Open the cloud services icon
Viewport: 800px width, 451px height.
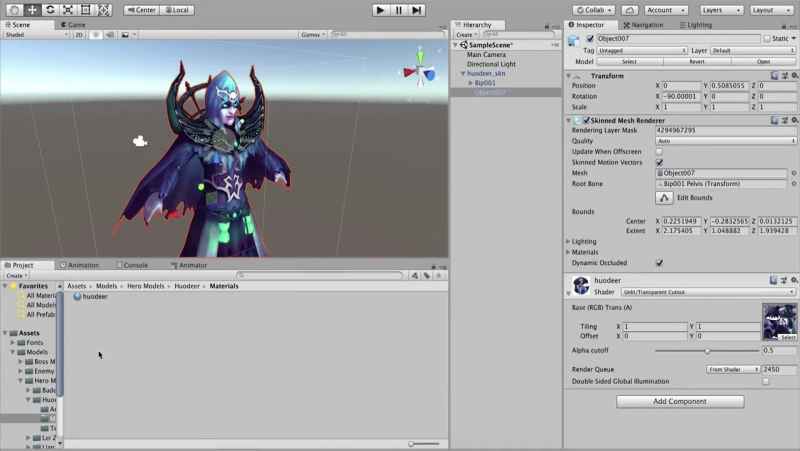coord(630,10)
